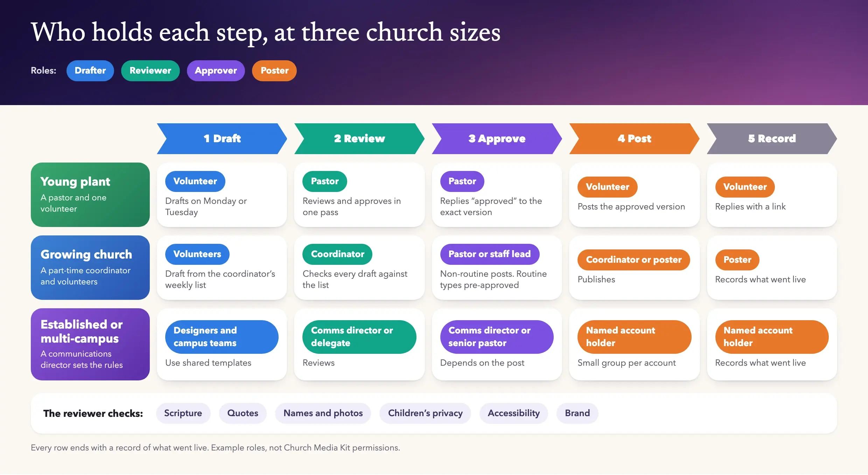Click text 'Depends on the post'

[482, 363]
